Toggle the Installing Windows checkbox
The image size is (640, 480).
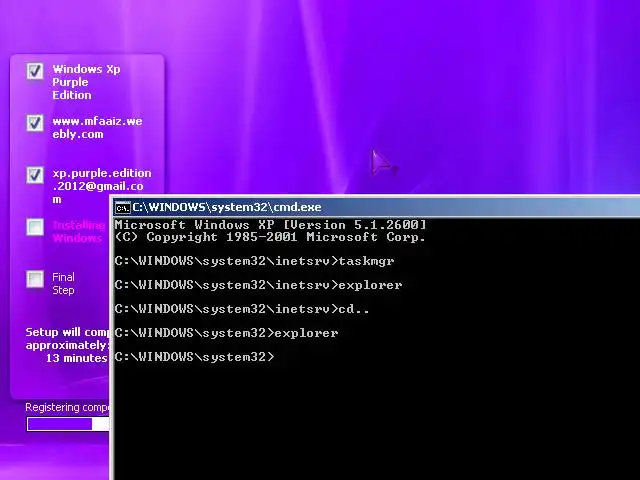(35, 227)
